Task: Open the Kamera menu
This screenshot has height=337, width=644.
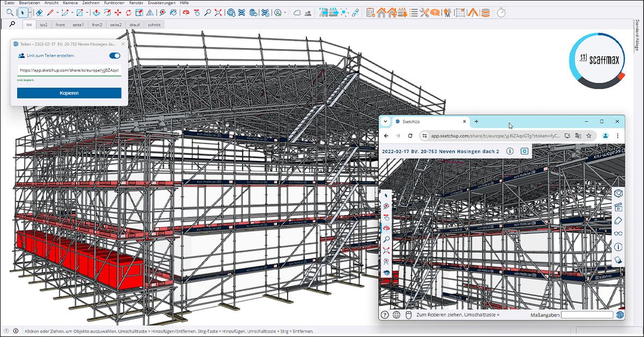Action: (71, 3)
